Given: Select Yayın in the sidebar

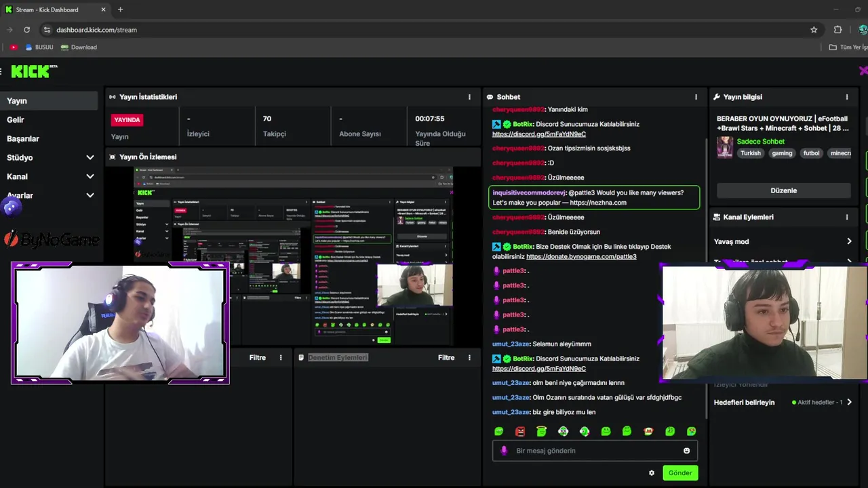Looking at the screenshot, I should [x=49, y=100].
